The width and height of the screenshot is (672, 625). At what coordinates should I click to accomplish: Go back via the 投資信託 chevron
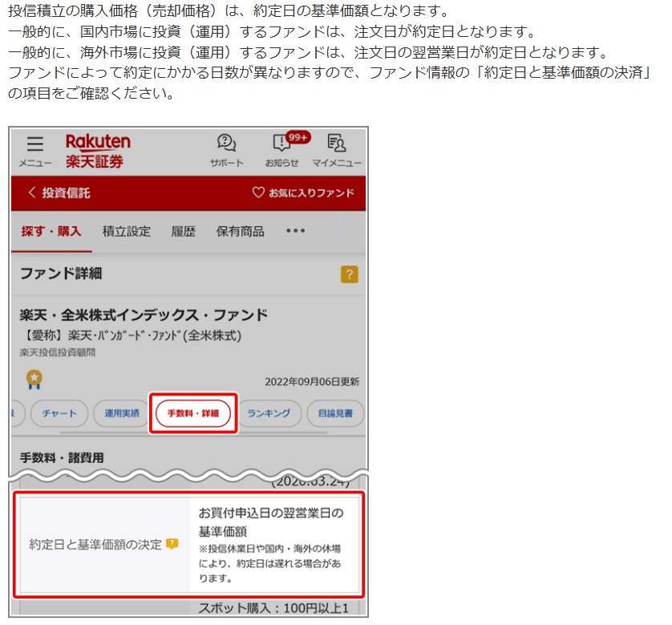58,193
